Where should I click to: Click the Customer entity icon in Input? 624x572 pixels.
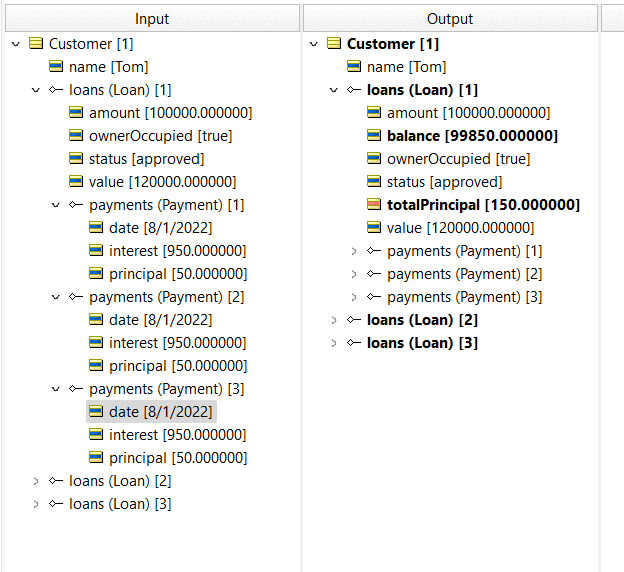[x=37, y=44]
